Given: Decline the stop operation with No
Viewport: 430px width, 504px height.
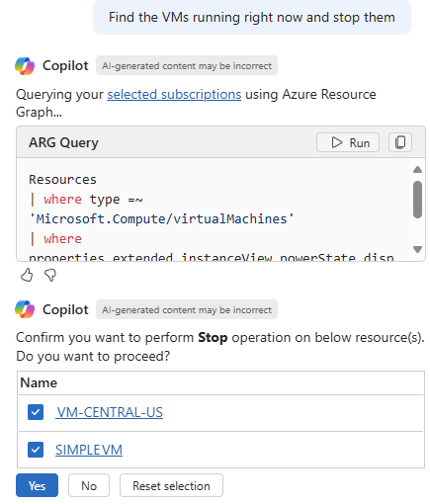Looking at the screenshot, I should click(89, 485).
